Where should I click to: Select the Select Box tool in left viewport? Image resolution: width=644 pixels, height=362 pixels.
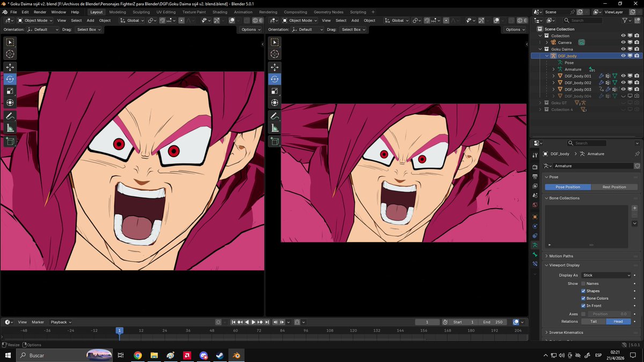(10, 42)
